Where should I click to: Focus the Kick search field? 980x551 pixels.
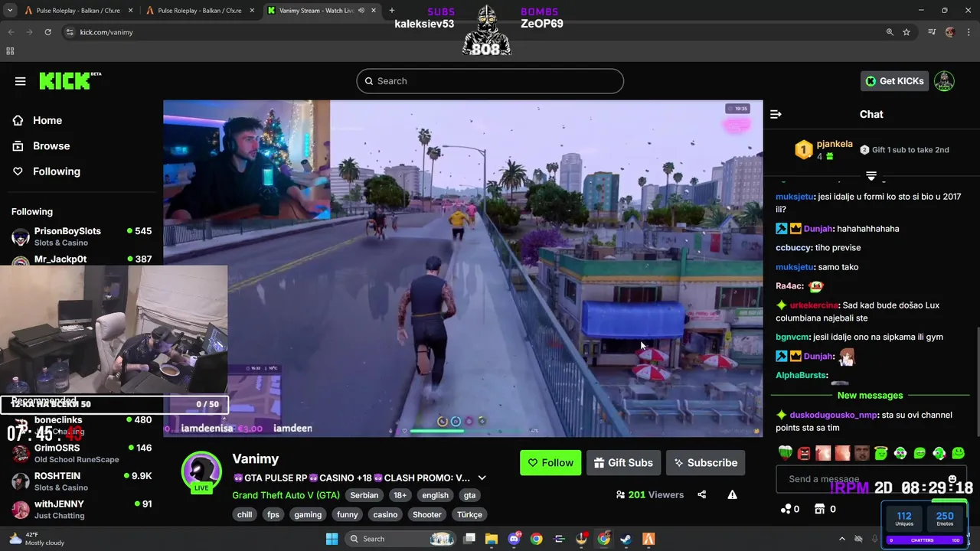pyautogui.click(x=490, y=81)
